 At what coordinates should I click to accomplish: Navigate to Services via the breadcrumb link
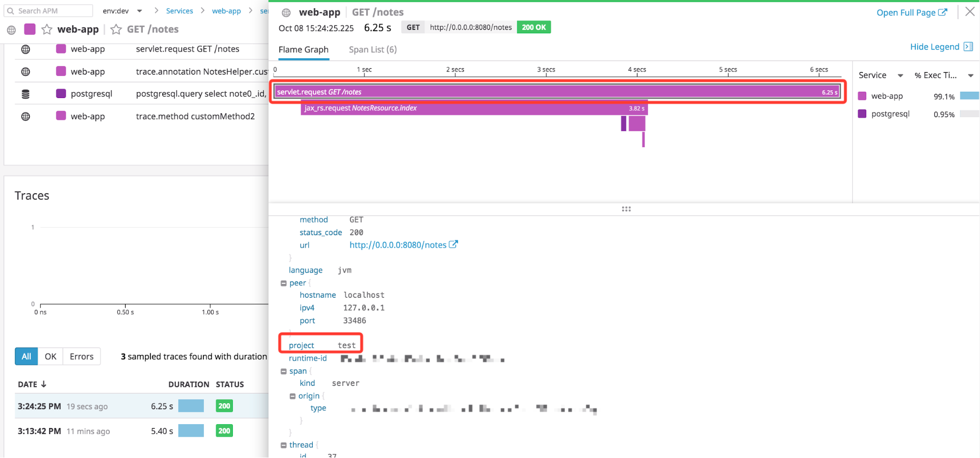point(179,10)
